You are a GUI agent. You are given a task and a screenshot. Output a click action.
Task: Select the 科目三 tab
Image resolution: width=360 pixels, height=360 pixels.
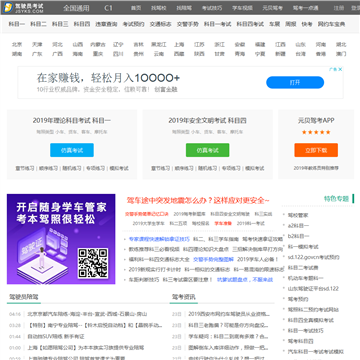pyautogui.click(x=60, y=24)
